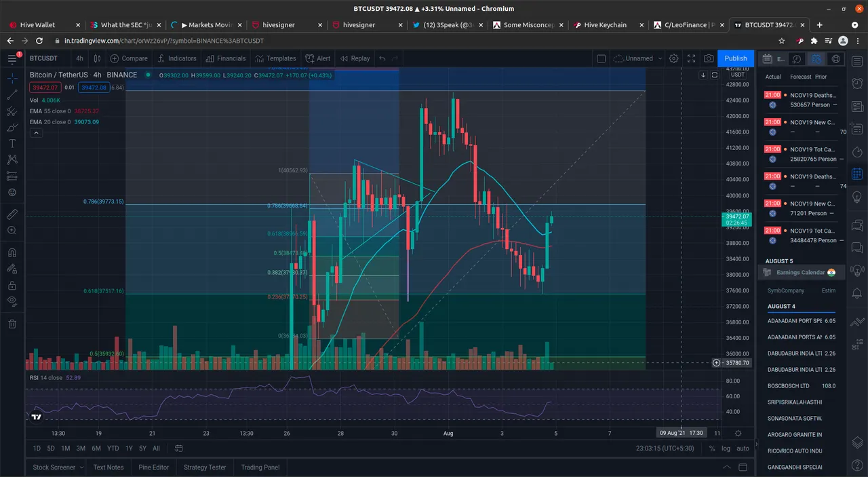Image resolution: width=868 pixels, height=477 pixels.
Task: Select the ruler measure tool
Action: point(12,214)
